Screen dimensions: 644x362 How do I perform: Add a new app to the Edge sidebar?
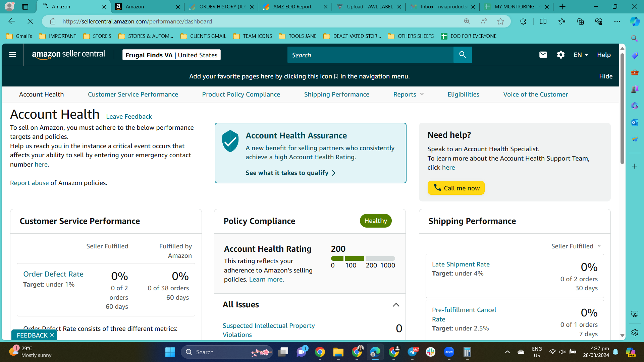click(x=635, y=166)
